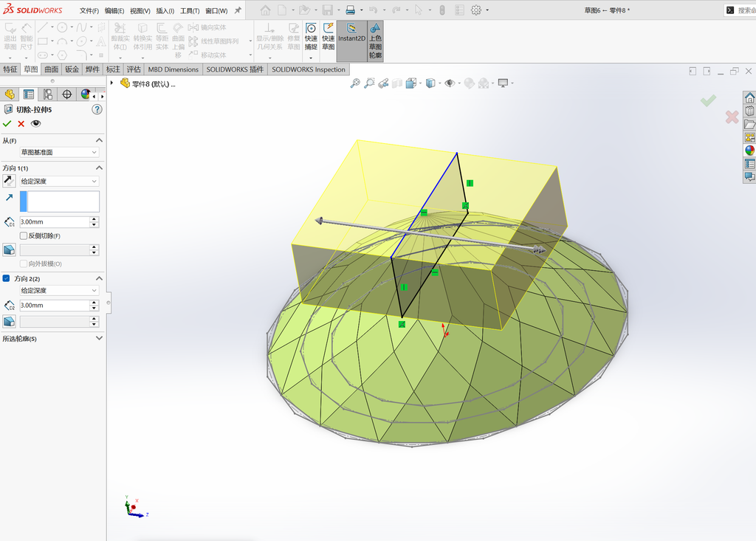Open the DimXpertManager crosshair tab icon
Image resolution: width=756 pixels, height=541 pixels.
pyautogui.click(x=67, y=94)
